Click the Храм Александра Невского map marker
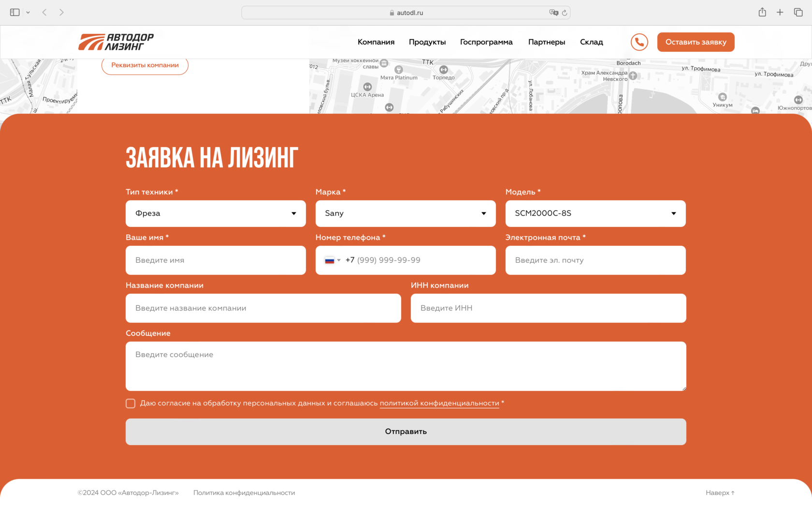 tap(633, 76)
